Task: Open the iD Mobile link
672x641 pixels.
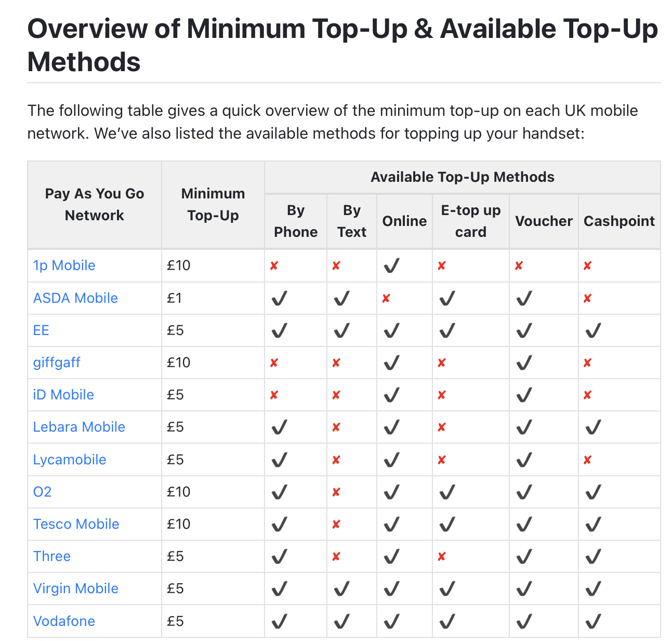Action: pos(63,395)
